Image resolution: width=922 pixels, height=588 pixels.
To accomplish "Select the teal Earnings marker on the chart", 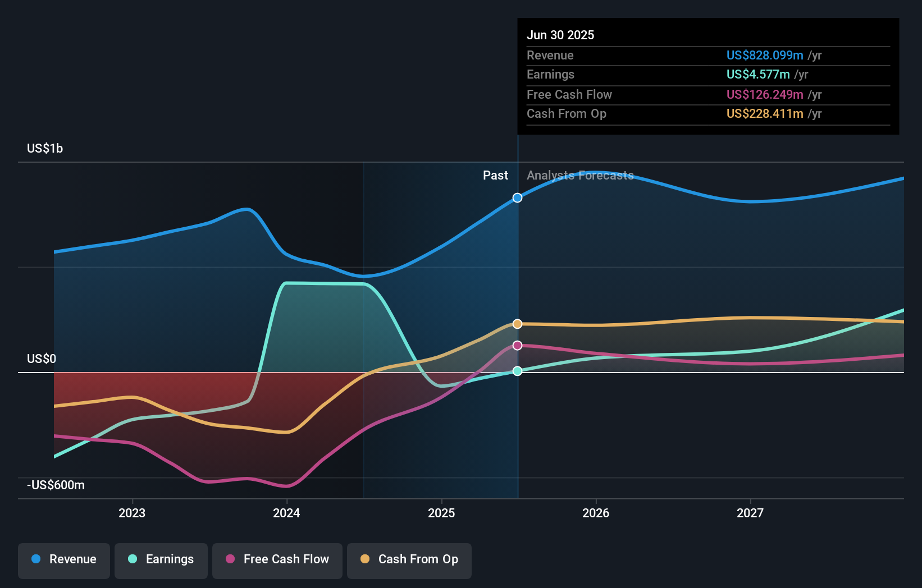I will point(517,370).
